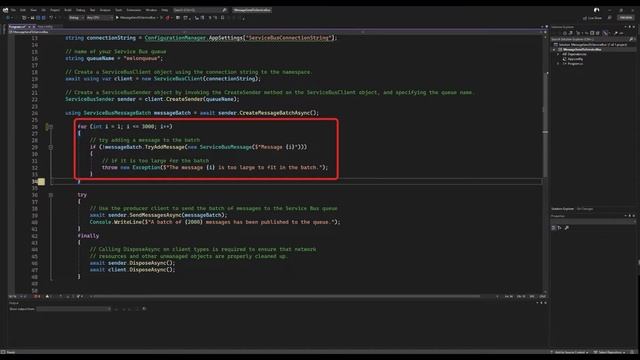
Task: Open the Build menu
Action: [68, 10]
